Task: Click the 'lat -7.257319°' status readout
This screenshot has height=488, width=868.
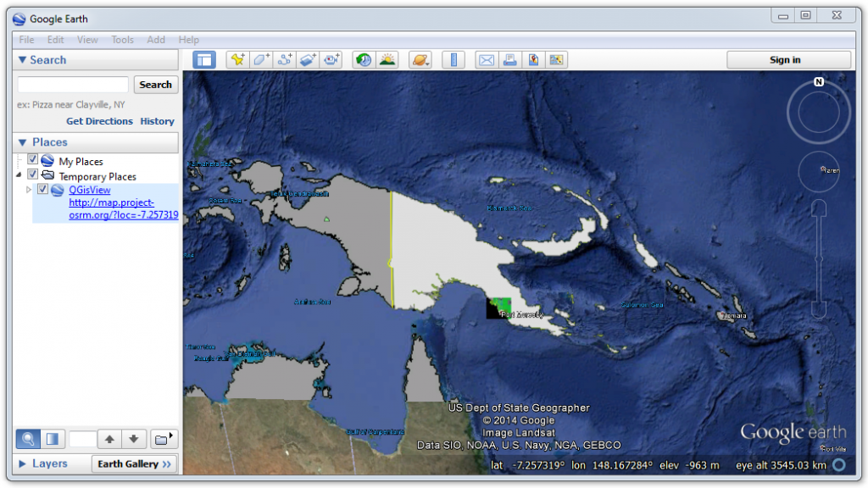Action: point(527,465)
